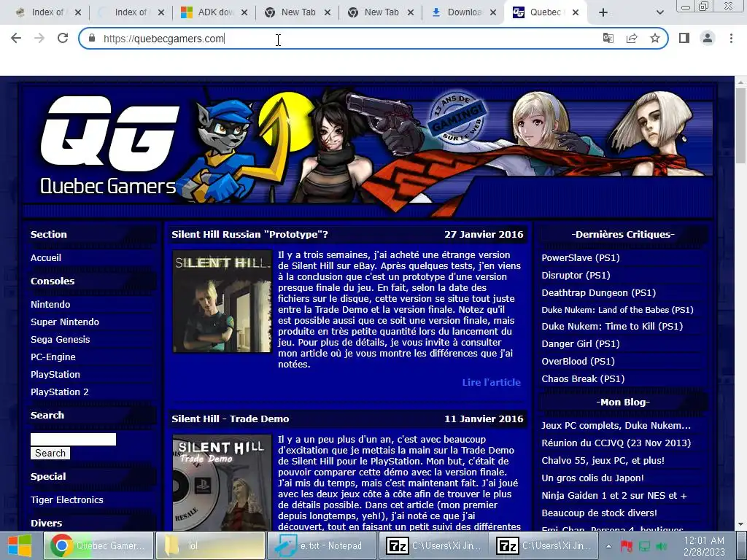Close the Quebec Gamers tab
The width and height of the screenshot is (747, 560).
tap(576, 12)
